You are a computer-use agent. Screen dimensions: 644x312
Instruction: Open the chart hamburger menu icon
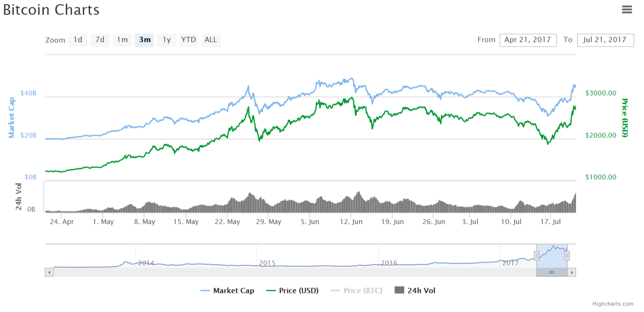pyautogui.click(x=627, y=10)
